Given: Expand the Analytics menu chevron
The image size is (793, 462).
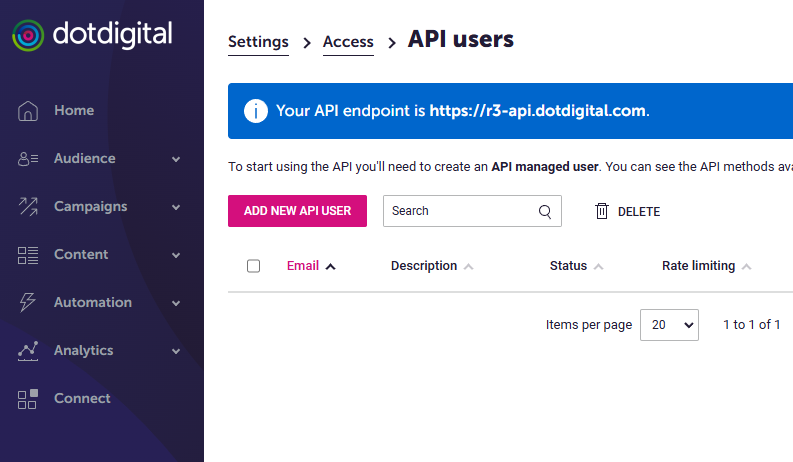Looking at the screenshot, I should [x=175, y=351].
